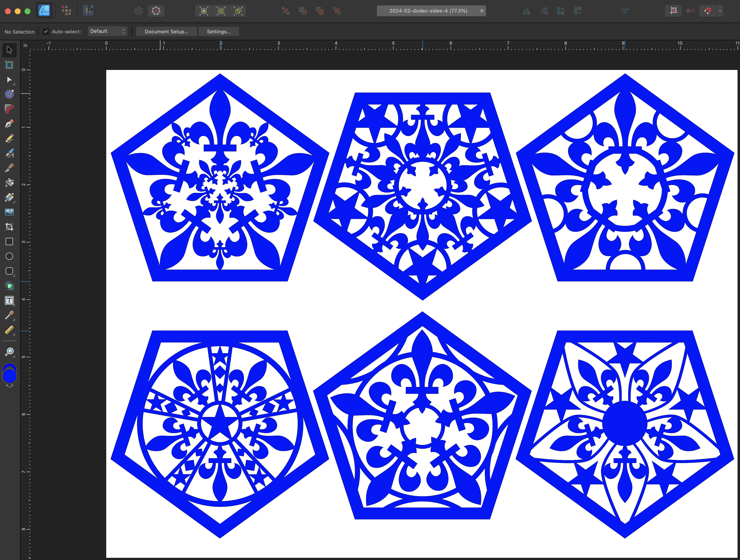The width and height of the screenshot is (740, 560).
Task: Click the Revert defaults gear icon
Action: pos(156,11)
